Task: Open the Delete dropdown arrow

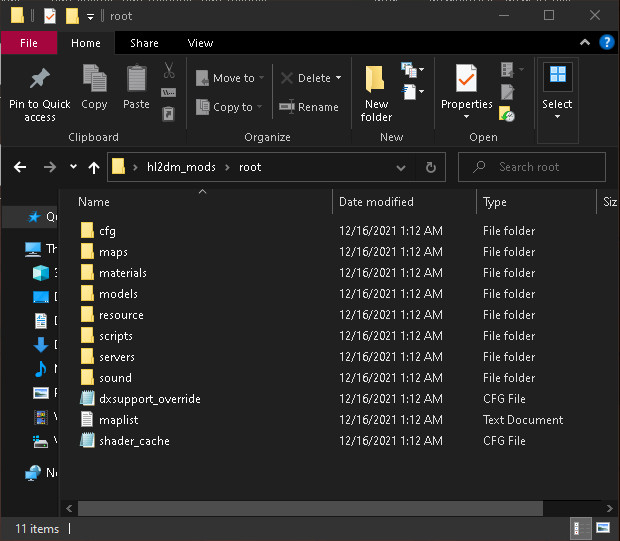Action: [338, 78]
